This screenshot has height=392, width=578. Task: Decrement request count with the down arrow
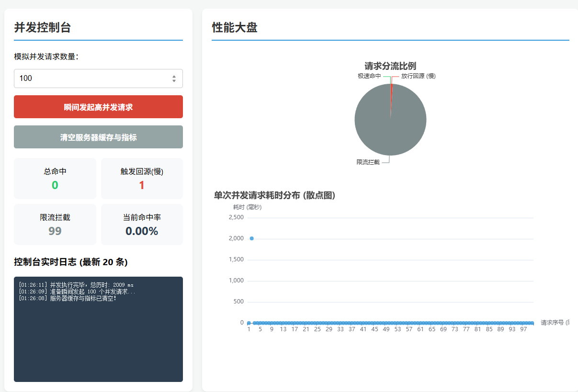pos(174,81)
